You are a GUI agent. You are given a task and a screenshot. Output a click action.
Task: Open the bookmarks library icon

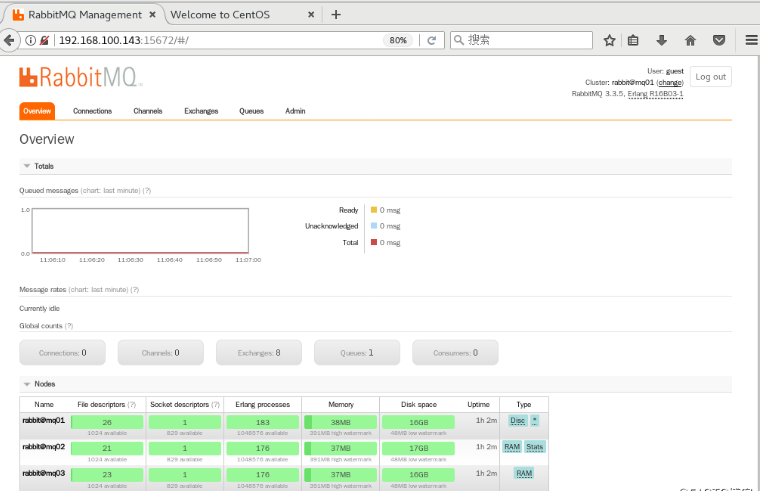[x=633, y=40]
